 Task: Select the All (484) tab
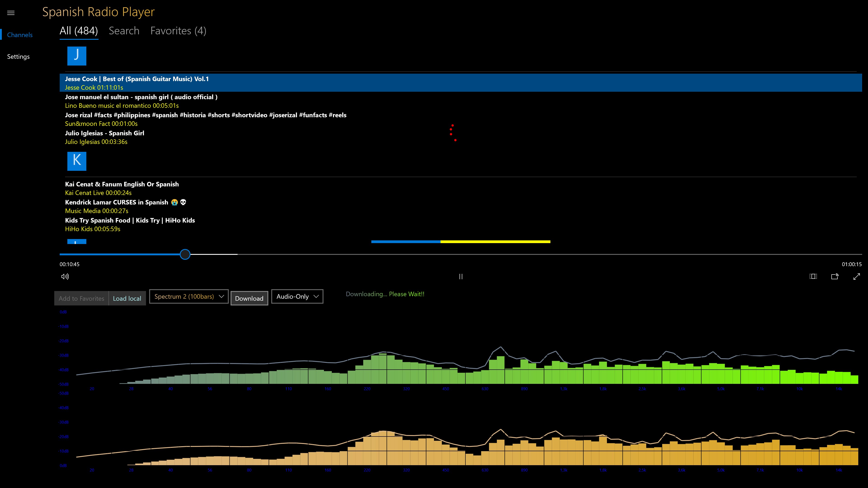(x=79, y=31)
